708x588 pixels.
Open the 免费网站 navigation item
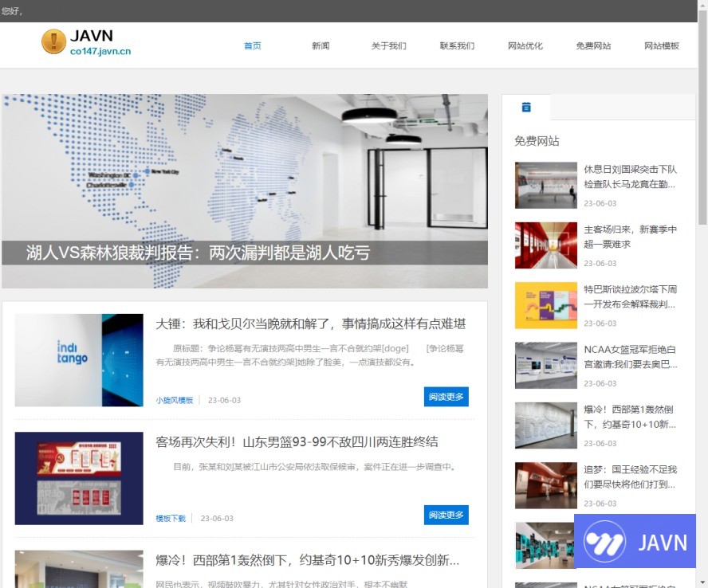point(593,45)
